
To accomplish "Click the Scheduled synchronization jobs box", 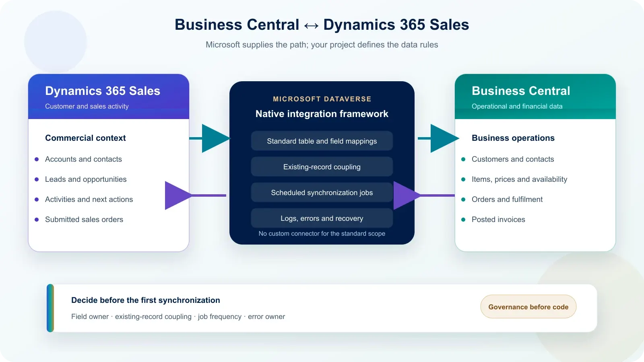I will (x=322, y=193).
